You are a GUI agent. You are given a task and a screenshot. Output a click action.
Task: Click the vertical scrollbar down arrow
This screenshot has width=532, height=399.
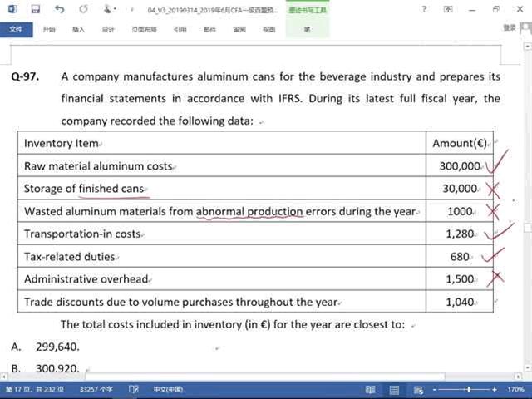coord(528,367)
